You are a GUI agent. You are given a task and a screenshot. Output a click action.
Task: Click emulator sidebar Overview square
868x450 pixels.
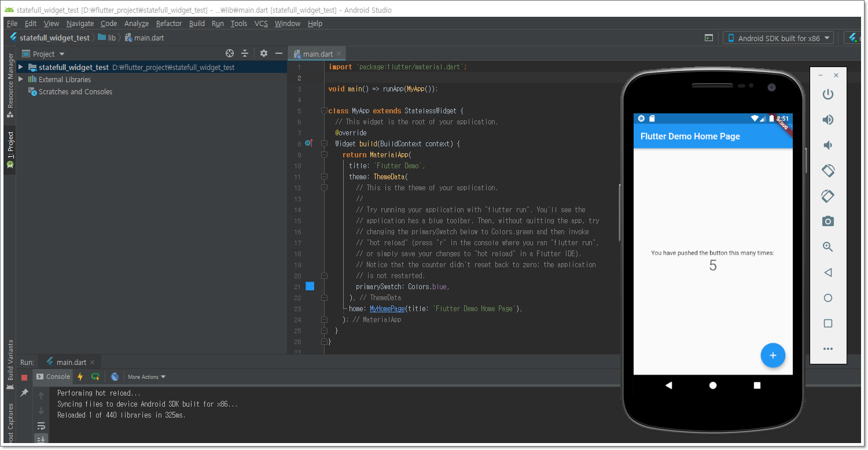click(828, 323)
